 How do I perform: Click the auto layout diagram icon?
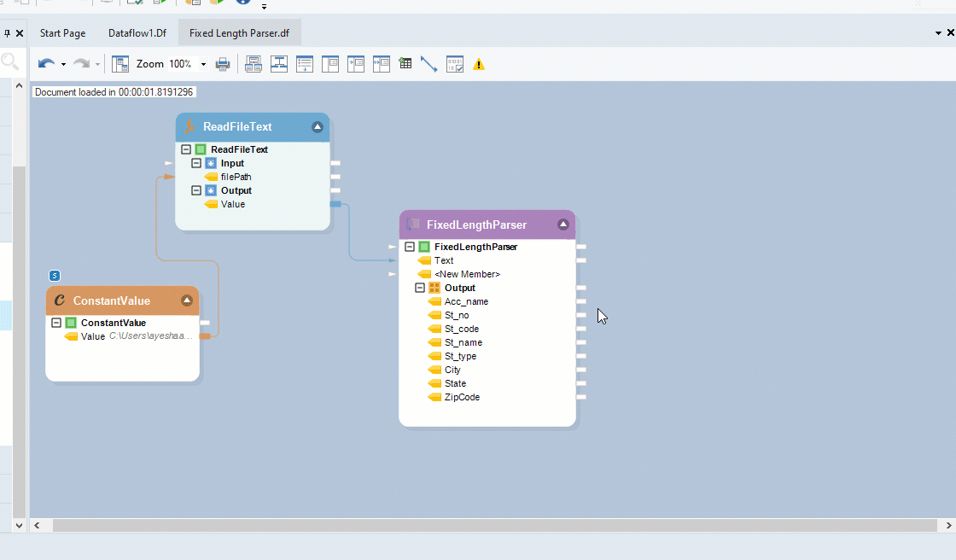[x=254, y=64]
